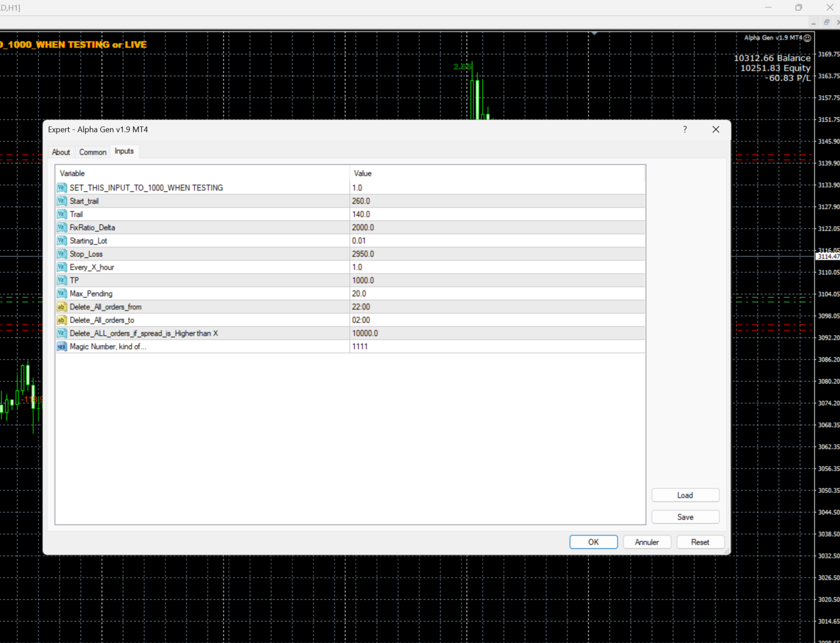This screenshot has width=840, height=643.
Task: Cancel with the Annuler button
Action: [646, 542]
